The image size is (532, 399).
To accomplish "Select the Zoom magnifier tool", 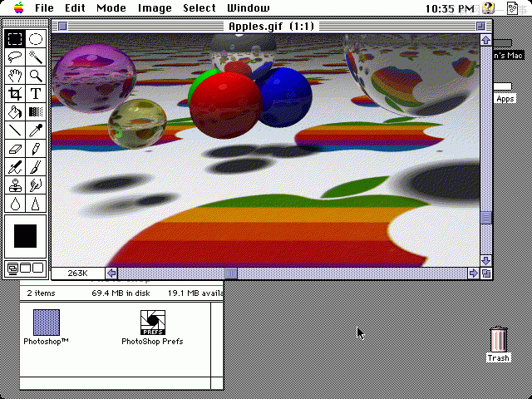I will click(36, 75).
